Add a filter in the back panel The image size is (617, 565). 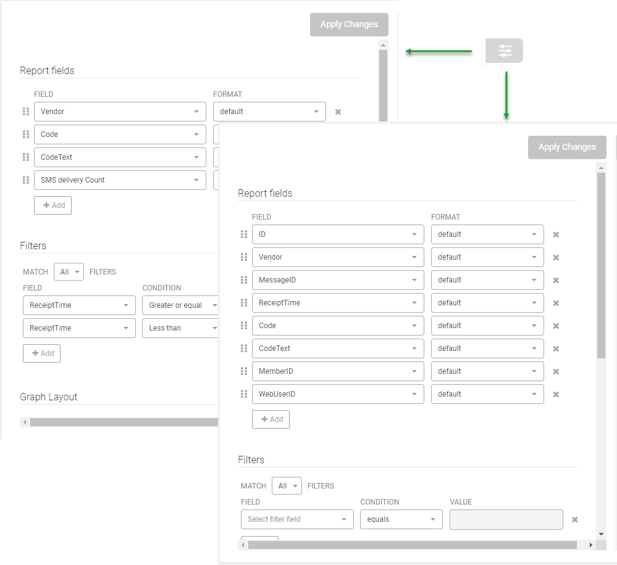42,353
